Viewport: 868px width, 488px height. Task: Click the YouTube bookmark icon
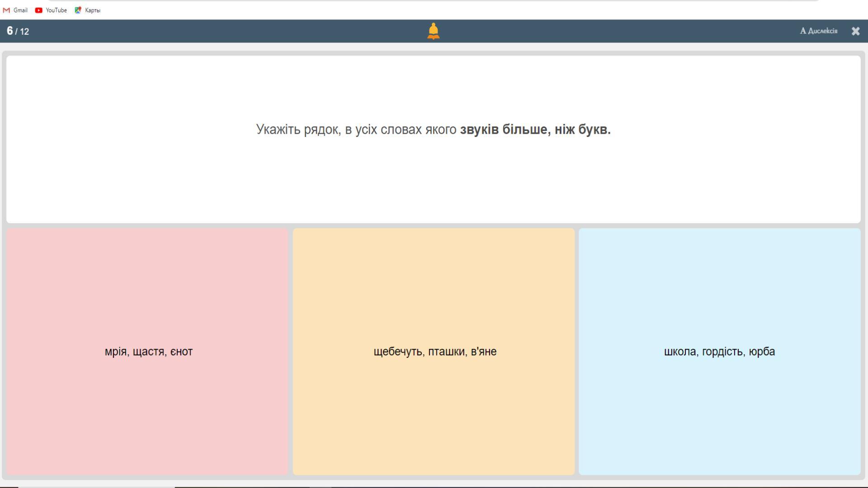(39, 10)
